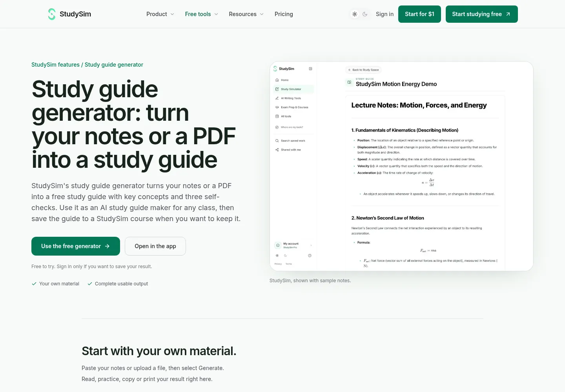This screenshot has width=565, height=392.
Task: Click the 'Complete usable output' text
Action: pos(121,284)
